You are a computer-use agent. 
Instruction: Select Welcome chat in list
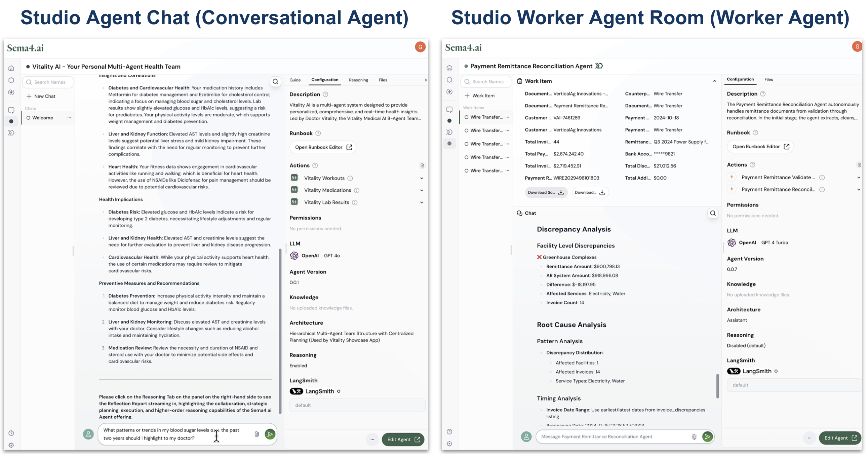point(48,118)
